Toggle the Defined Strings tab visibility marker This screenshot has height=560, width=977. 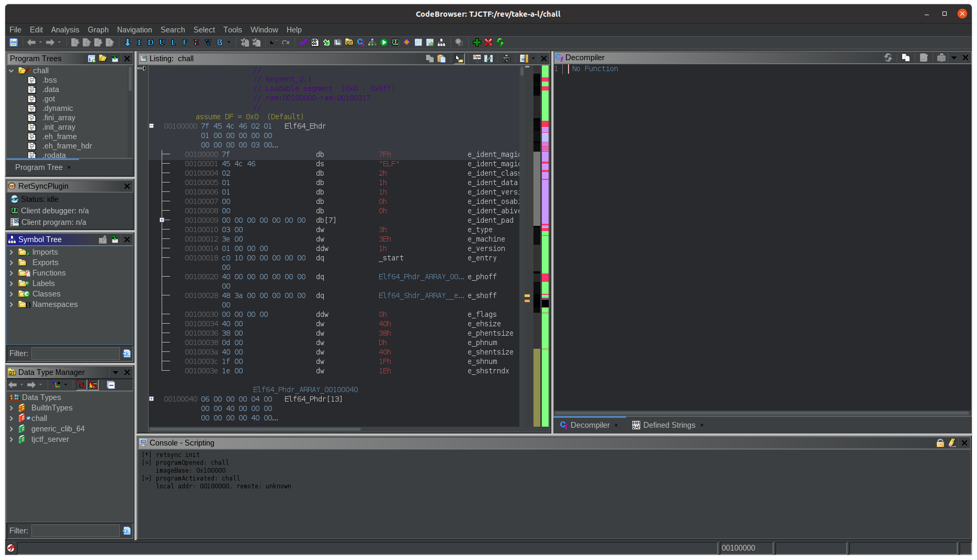[x=702, y=425]
